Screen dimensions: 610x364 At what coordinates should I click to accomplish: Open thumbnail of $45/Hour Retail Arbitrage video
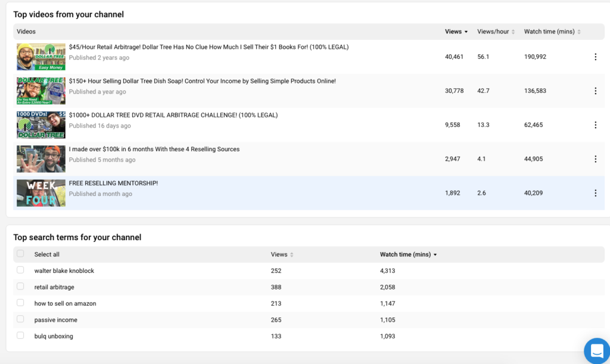(41, 57)
